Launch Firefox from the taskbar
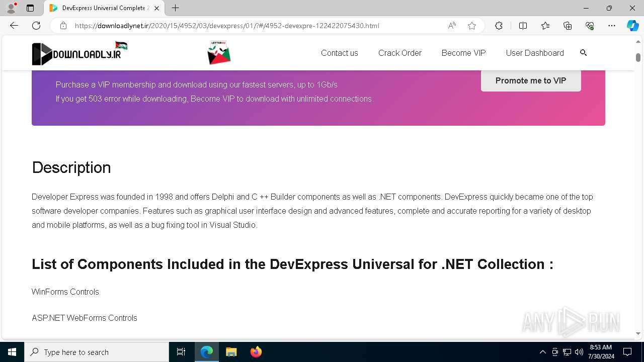Screen dimensions: 644x362 point(256,352)
